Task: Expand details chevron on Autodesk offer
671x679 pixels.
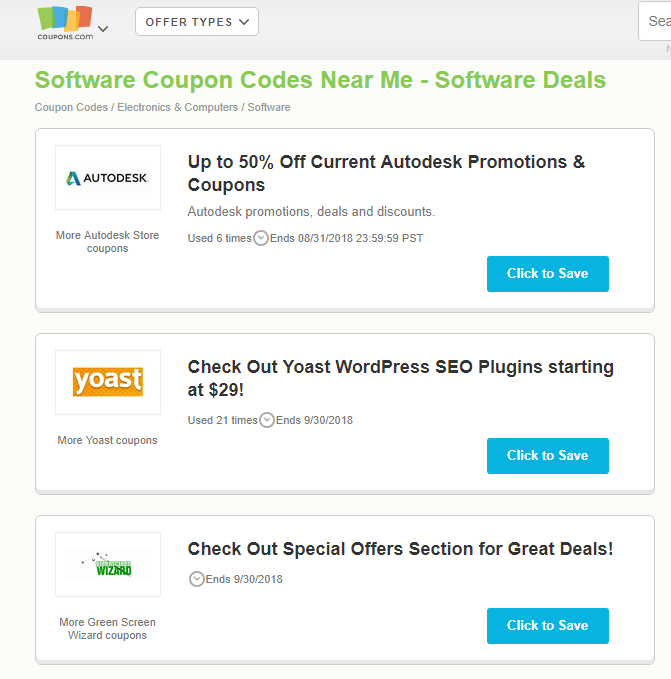Action: coord(261,238)
